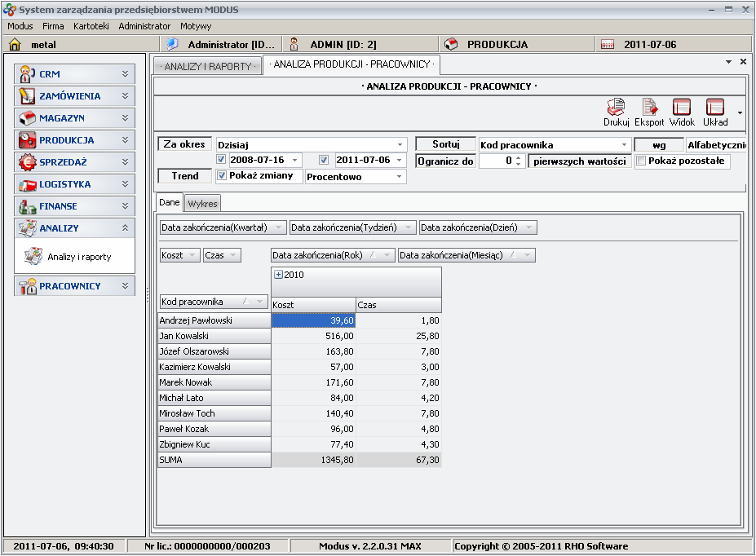Uncheck the start date 2008-07-16 checkbox
Viewport: 756px width, 556px height.
pos(222,160)
